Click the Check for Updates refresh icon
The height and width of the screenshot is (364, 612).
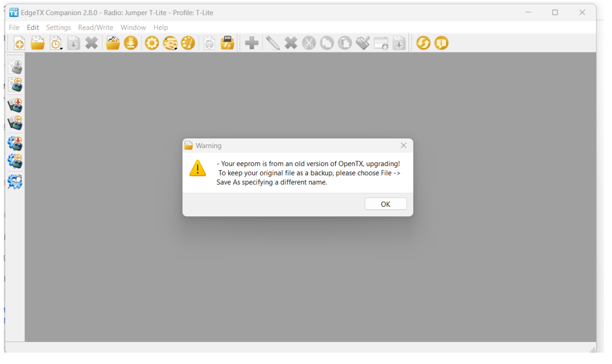[423, 43]
